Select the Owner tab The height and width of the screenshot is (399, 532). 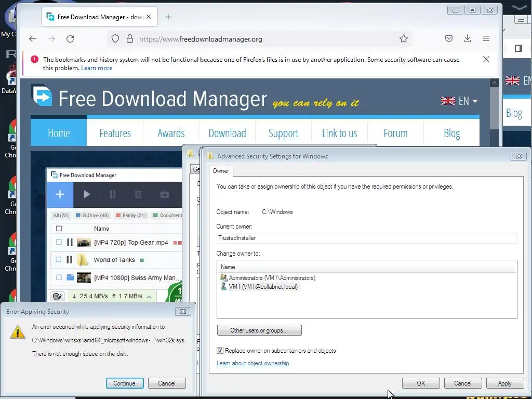[221, 170]
